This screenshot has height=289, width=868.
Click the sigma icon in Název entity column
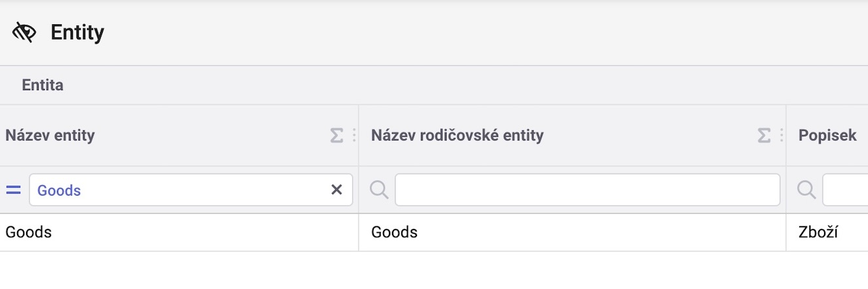[x=336, y=135]
